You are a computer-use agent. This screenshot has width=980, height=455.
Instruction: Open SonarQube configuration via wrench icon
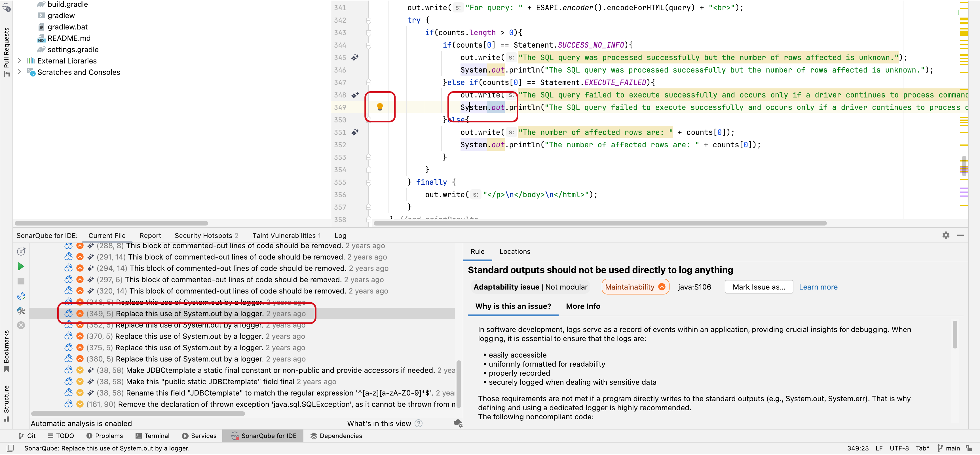[x=21, y=311]
